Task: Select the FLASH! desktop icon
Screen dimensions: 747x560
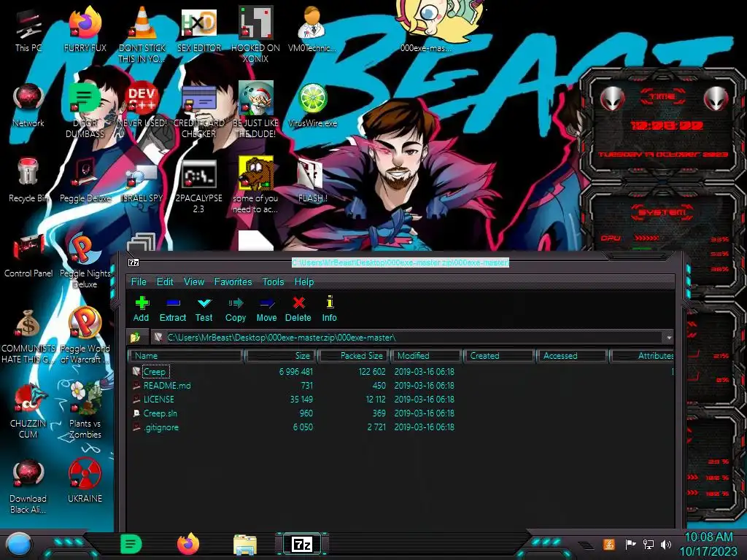Action: pos(312,181)
